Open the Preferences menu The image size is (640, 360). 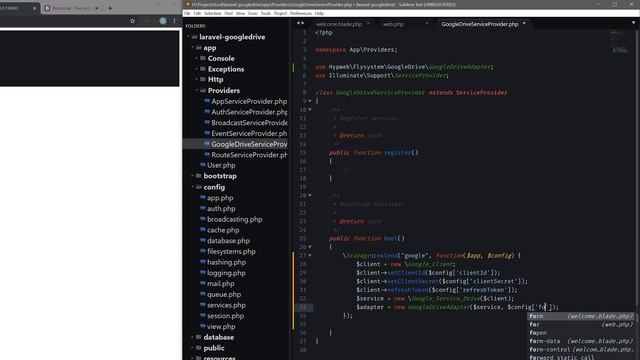pos(301,13)
